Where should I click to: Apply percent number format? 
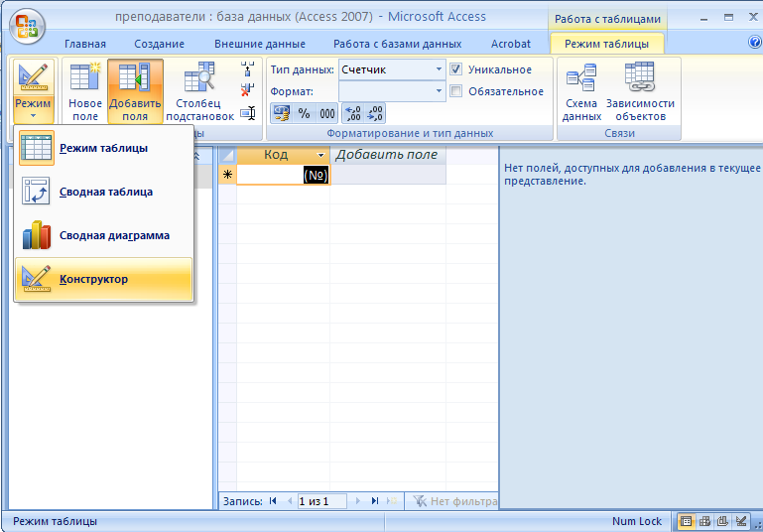coord(305,113)
